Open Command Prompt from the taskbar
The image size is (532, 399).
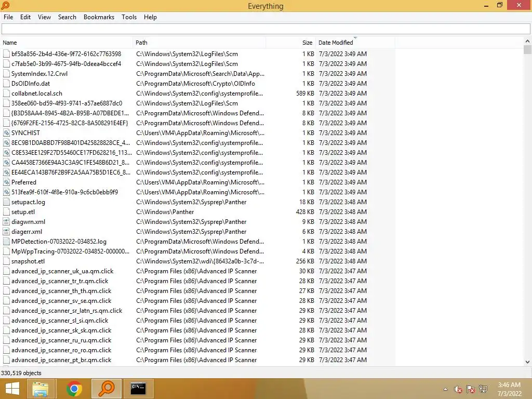tap(138, 389)
